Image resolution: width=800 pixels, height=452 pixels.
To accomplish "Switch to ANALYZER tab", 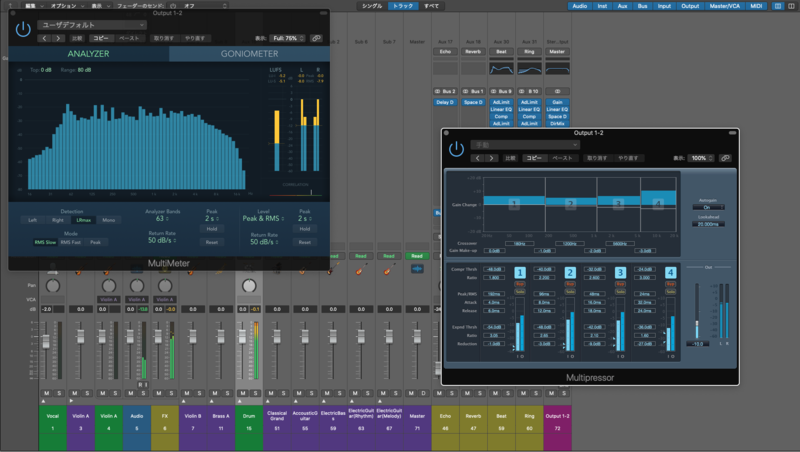I will [89, 54].
